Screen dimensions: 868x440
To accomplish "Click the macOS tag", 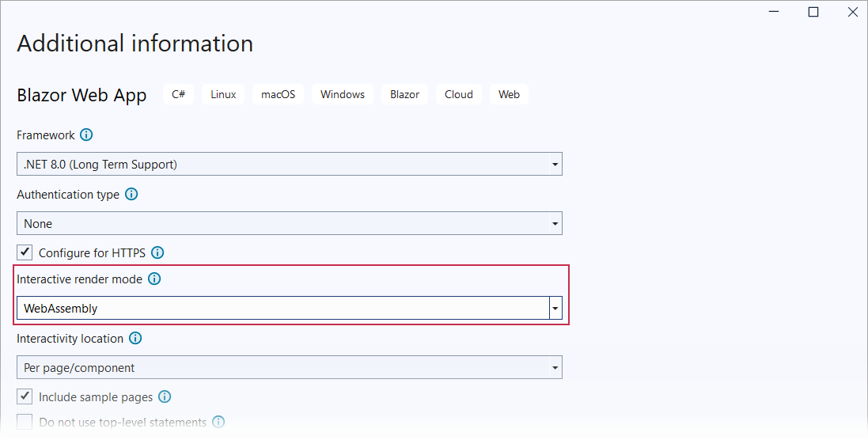I will (278, 95).
